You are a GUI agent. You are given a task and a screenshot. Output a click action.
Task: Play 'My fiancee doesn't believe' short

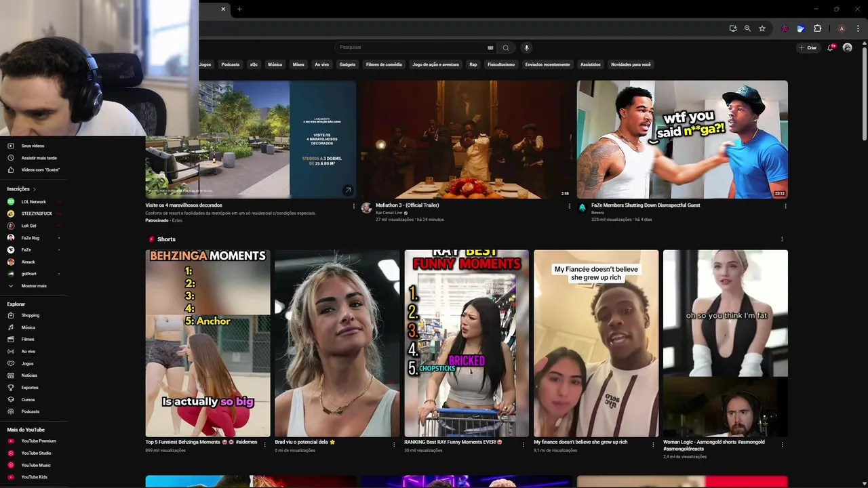tap(596, 344)
